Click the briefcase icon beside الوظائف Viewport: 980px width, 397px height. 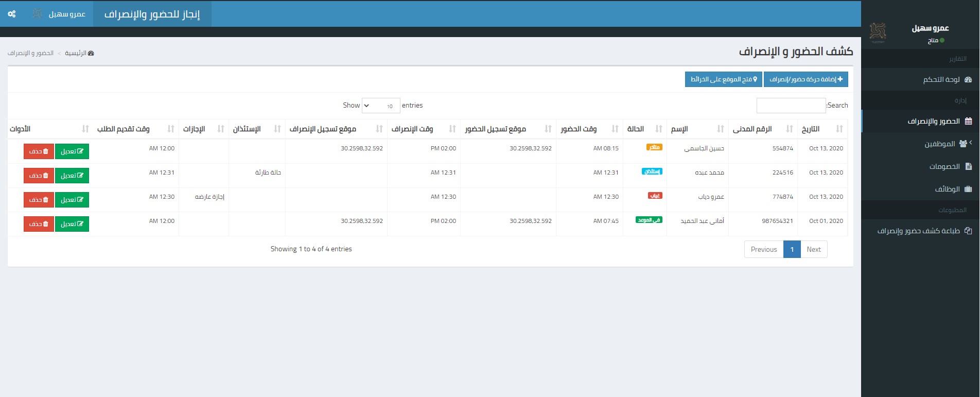(968, 189)
